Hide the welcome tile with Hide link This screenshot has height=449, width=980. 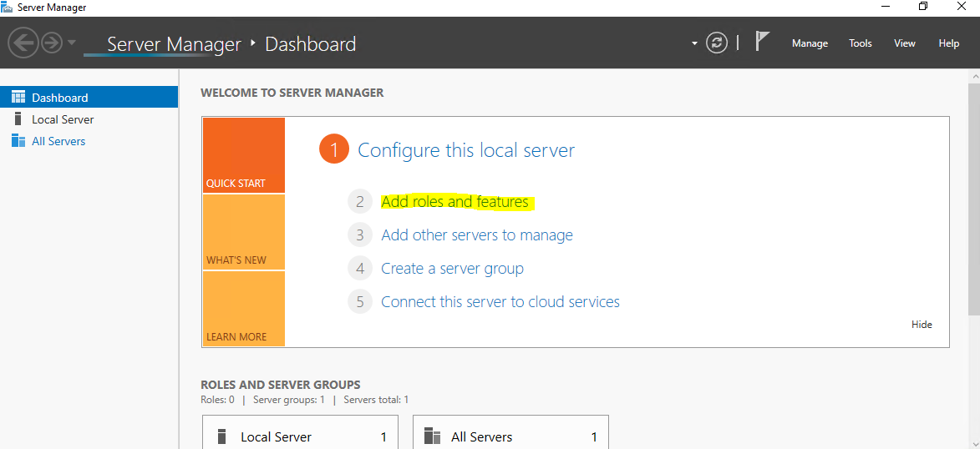[922, 325]
